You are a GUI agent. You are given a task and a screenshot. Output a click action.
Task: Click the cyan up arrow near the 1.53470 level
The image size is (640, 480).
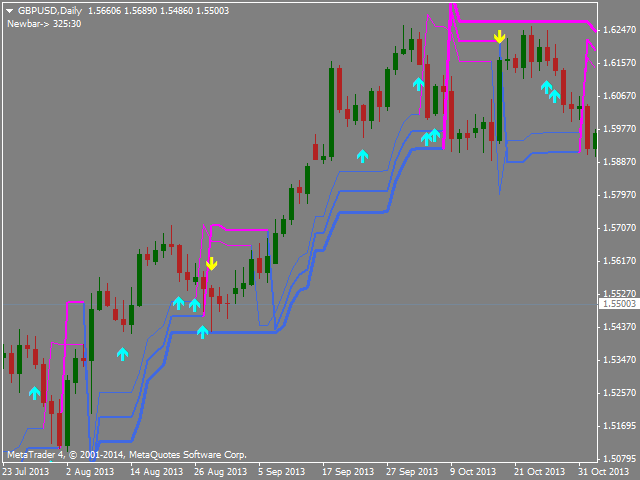[122, 354]
